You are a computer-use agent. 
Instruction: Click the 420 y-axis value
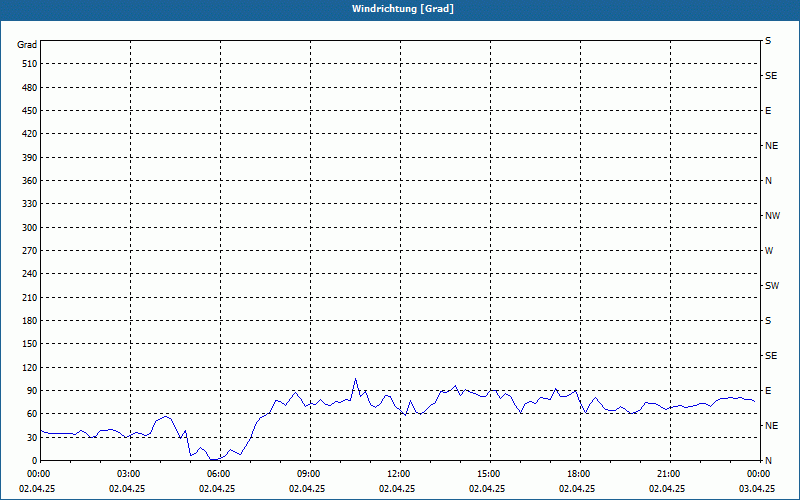tap(30, 134)
